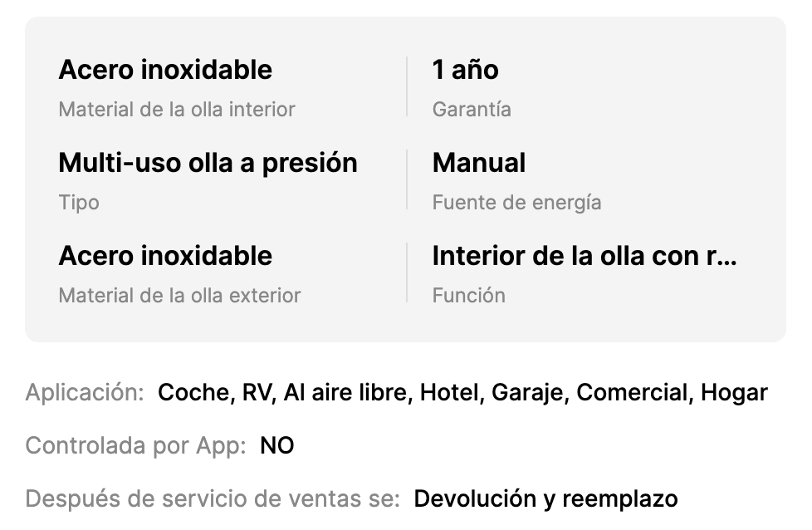Click 'Comercial' in the application list
The height and width of the screenshot is (530, 812).
click(x=632, y=392)
